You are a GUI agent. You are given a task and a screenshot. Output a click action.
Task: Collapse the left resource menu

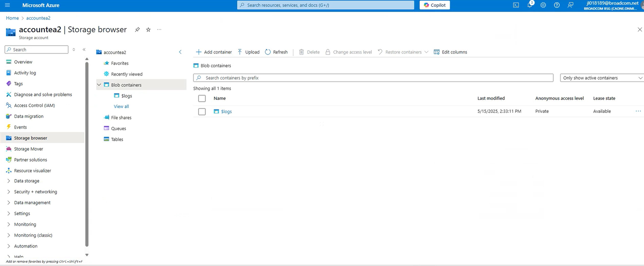pos(84,49)
